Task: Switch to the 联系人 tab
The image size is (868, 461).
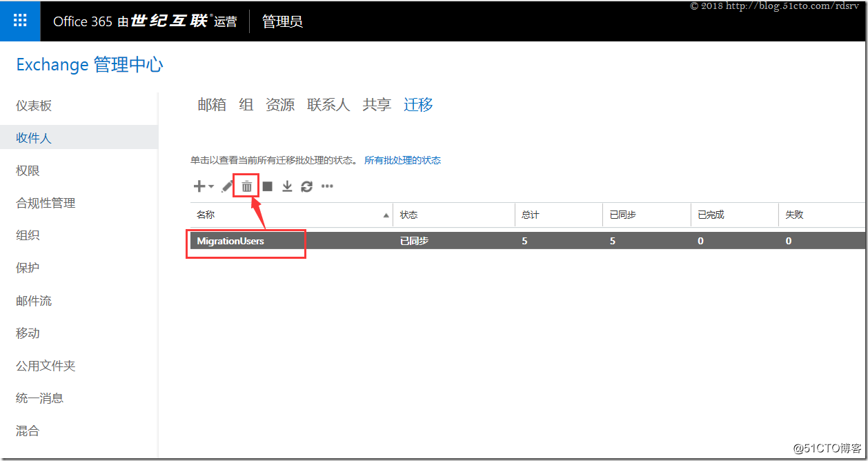Action: point(328,105)
